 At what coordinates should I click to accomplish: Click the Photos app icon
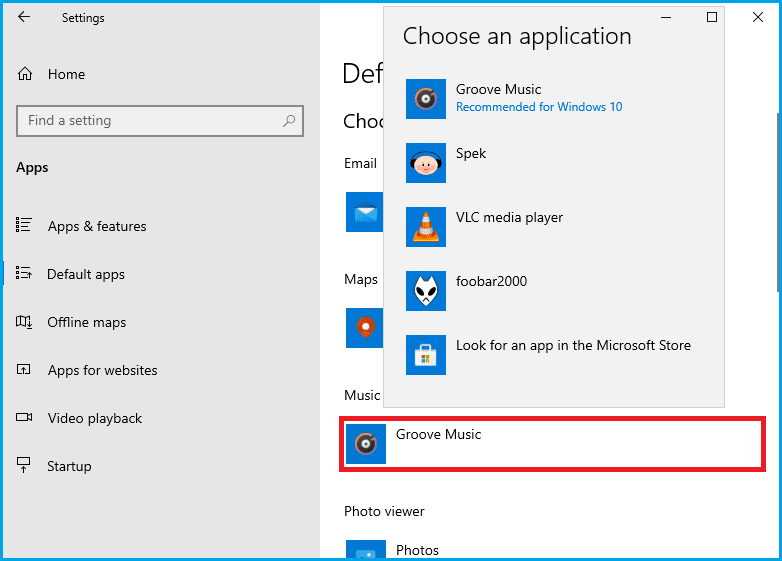(x=366, y=549)
